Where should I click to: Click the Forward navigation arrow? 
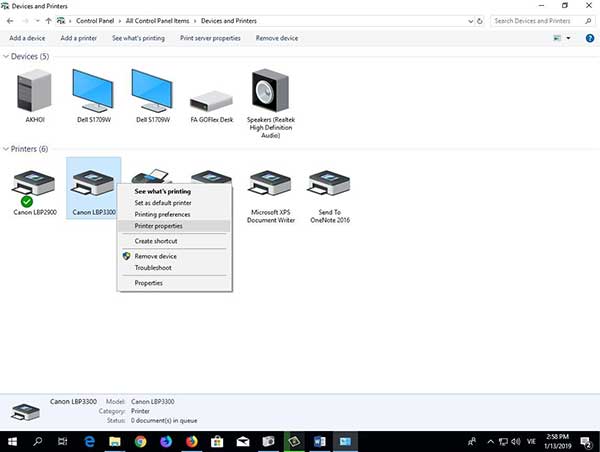pyautogui.click(x=25, y=21)
